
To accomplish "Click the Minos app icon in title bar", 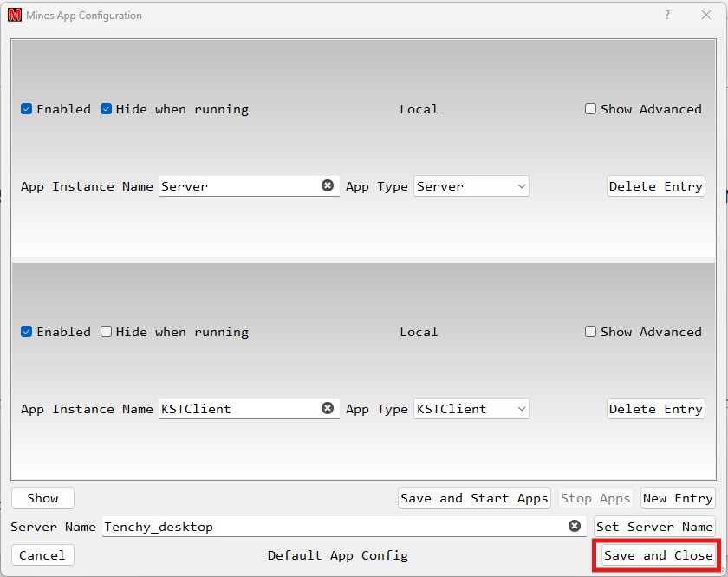I will click(15, 15).
